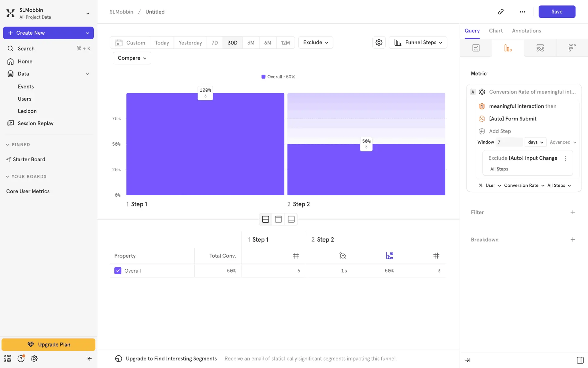Expand the Compare dropdown
This screenshot has width=588, height=368.
[132, 58]
